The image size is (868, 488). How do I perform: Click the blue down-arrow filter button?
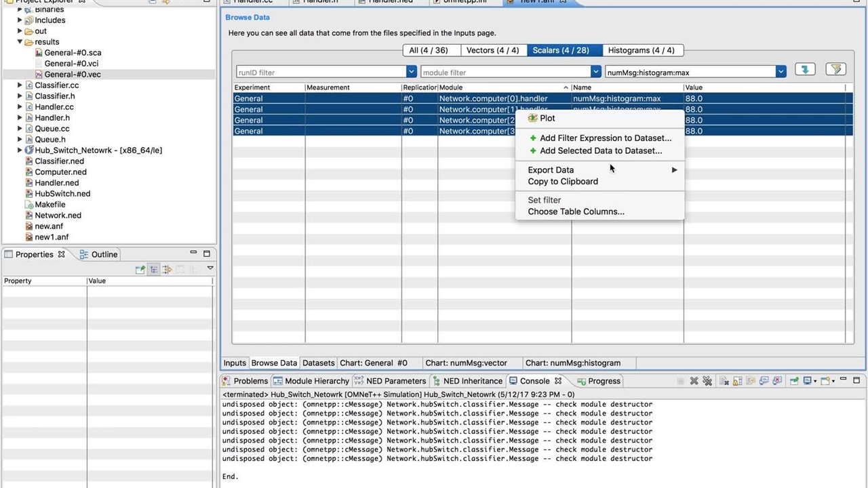(x=805, y=69)
